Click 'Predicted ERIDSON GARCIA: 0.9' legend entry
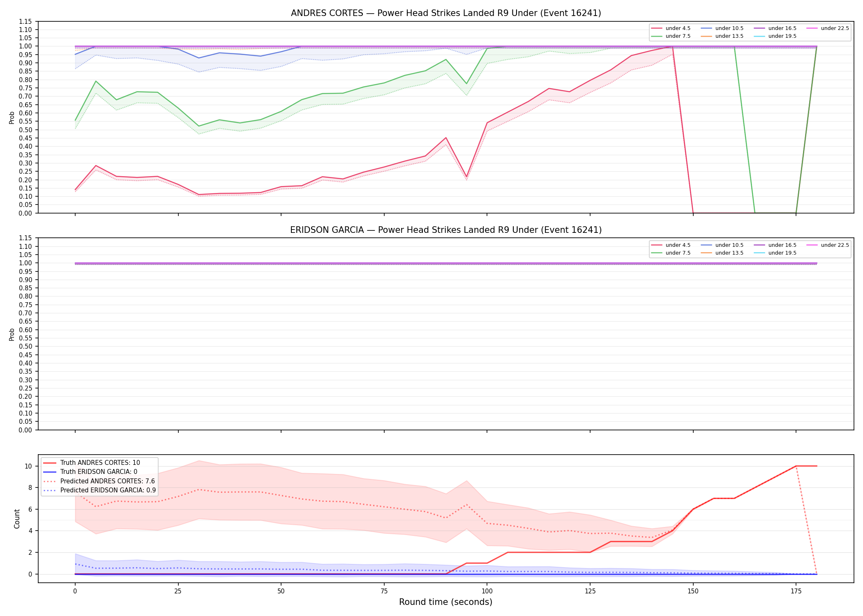This screenshot has width=863, height=616. 99,490
